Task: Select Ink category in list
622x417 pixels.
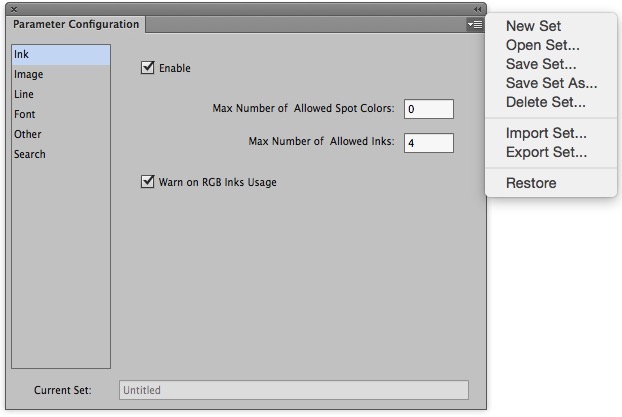Action: tap(60, 55)
